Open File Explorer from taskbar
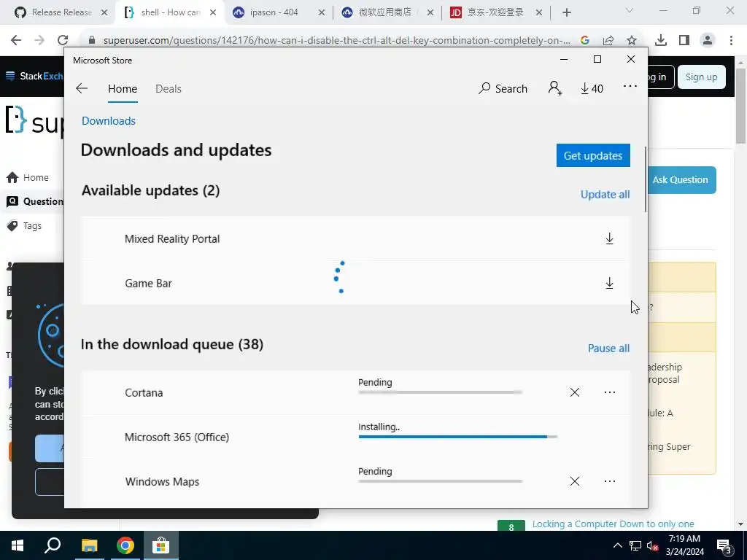747x560 pixels. (89, 545)
